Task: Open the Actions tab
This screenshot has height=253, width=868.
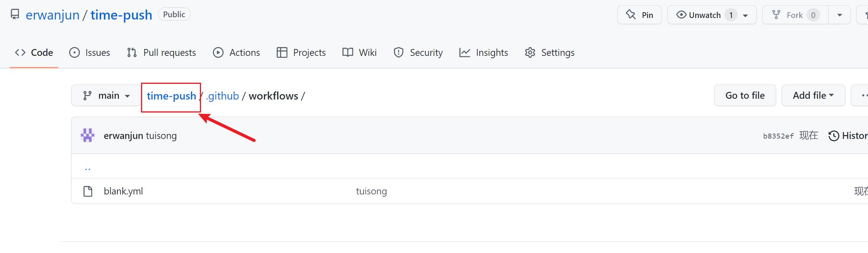Action: point(237,52)
